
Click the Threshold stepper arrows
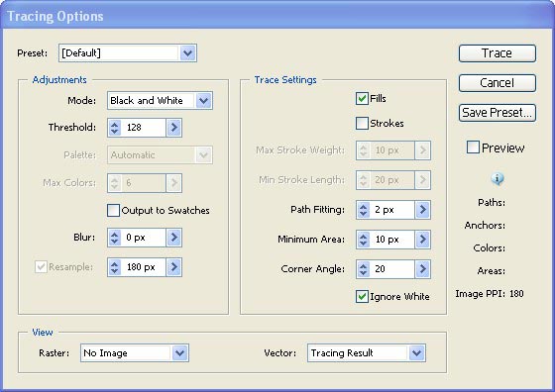point(114,128)
